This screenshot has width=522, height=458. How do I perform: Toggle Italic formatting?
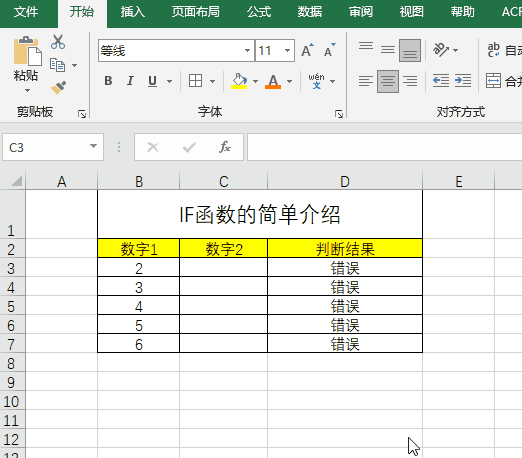pos(130,81)
